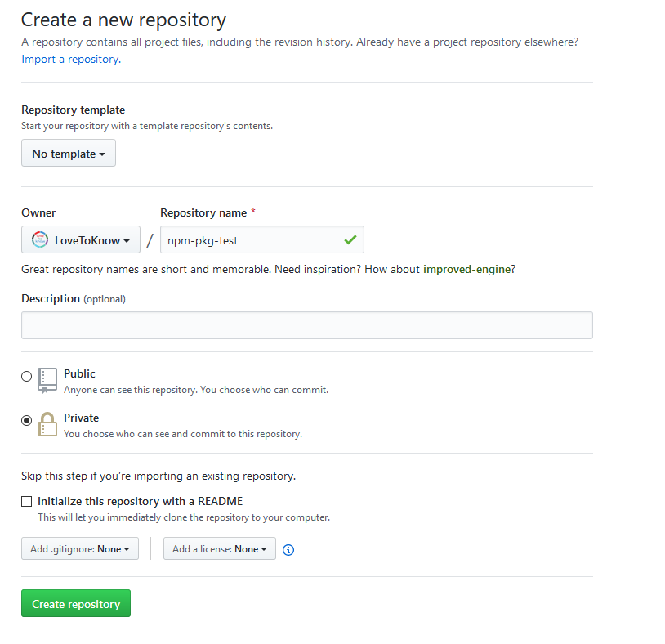Click the Public repository book icon
Viewport: 665px width, 644px height.
pyautogui.click(x=47, y=381)
